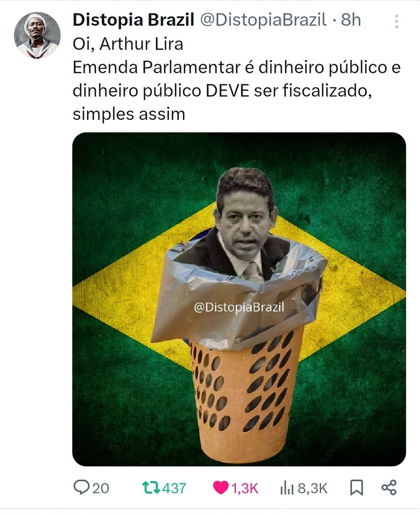
Task: Click the Oi, Arthur Lira text line
Action: (128, 44)
